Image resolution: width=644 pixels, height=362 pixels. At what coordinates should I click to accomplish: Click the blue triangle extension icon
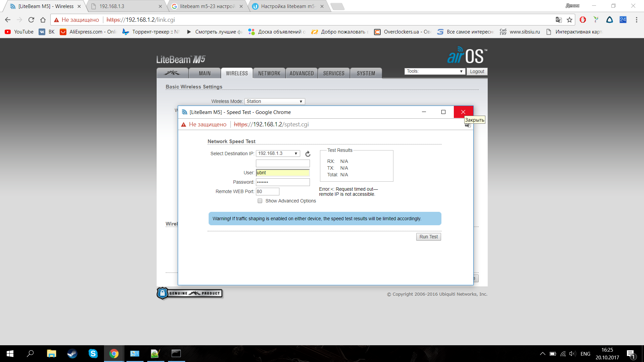point(609,20)
